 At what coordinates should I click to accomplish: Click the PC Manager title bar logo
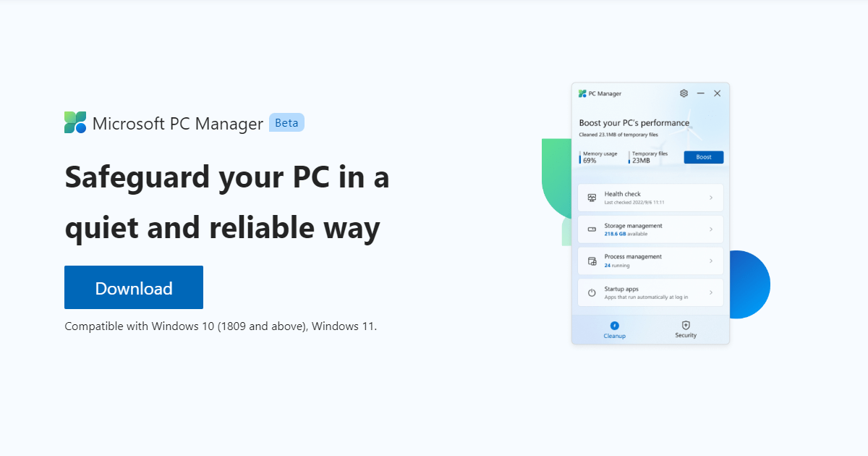pyautogui.click(x=582, y=93)
